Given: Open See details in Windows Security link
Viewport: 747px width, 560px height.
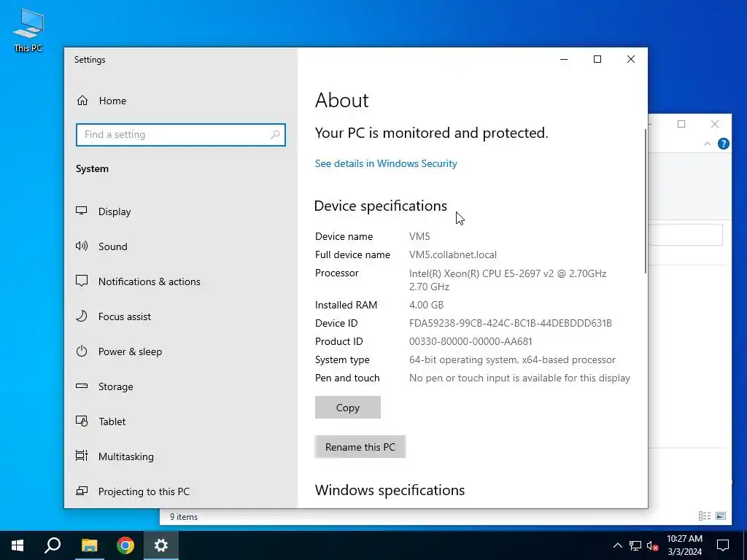Looking at the screenshot, I should [x=386, y=163].
